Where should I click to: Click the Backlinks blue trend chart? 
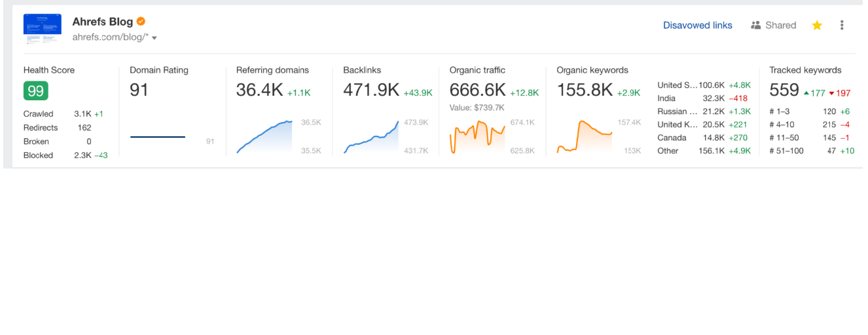[x=371, y=138]
